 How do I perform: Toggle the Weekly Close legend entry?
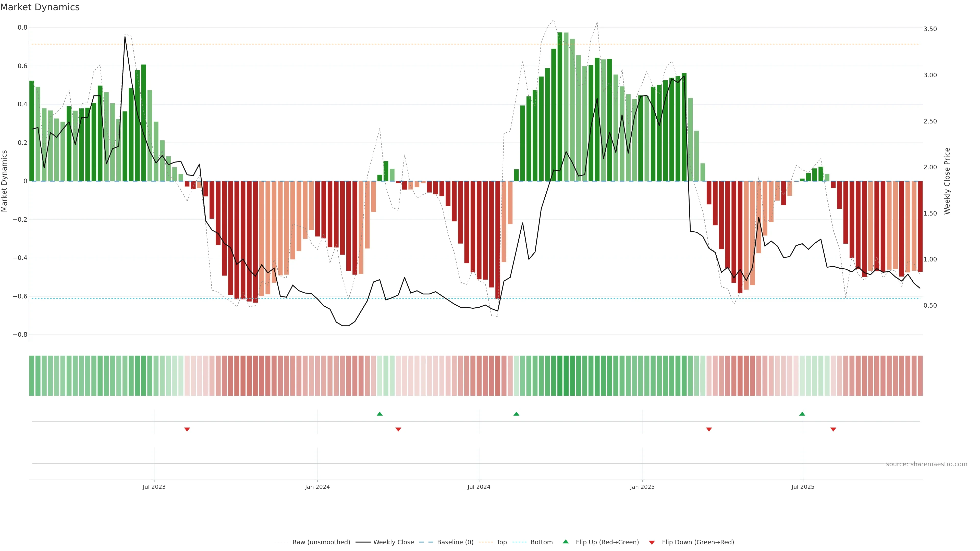point(393,542)
